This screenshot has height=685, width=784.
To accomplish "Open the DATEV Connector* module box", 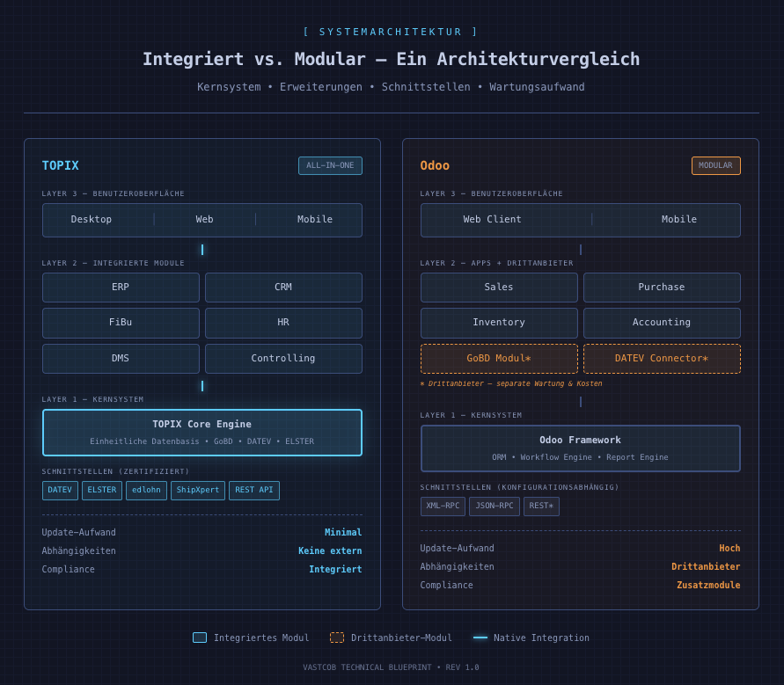I will [662, 358].
